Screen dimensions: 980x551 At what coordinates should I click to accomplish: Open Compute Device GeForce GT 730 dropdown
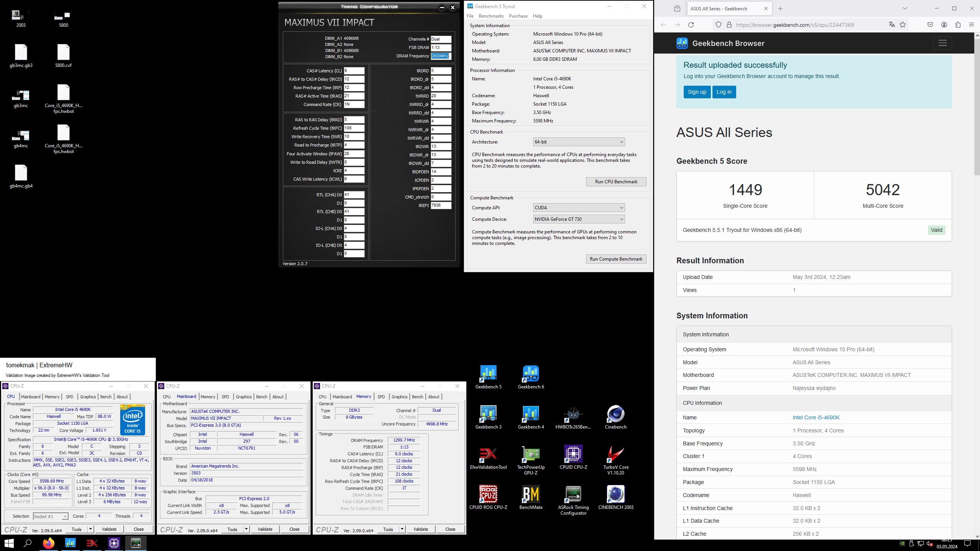tap(579, 219)
